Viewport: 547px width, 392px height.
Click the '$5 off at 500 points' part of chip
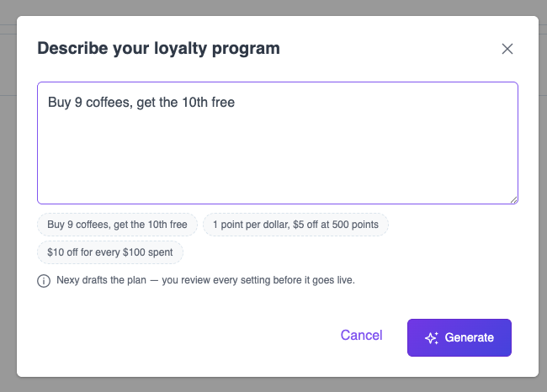(x=336, y=225)
